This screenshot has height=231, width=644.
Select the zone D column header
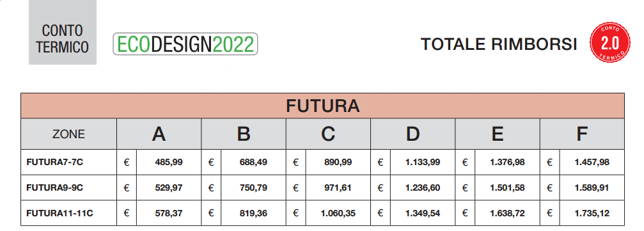[412, 134]
